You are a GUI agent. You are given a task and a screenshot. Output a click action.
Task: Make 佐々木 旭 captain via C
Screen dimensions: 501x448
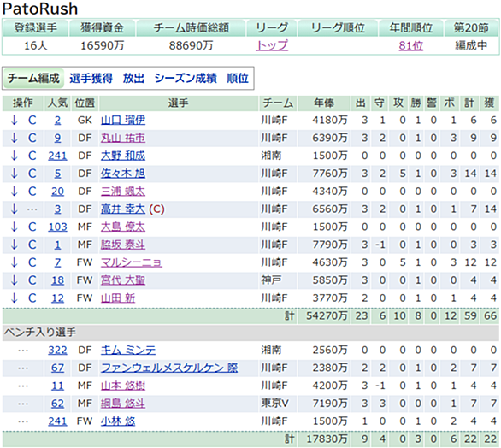pos(32,174)
